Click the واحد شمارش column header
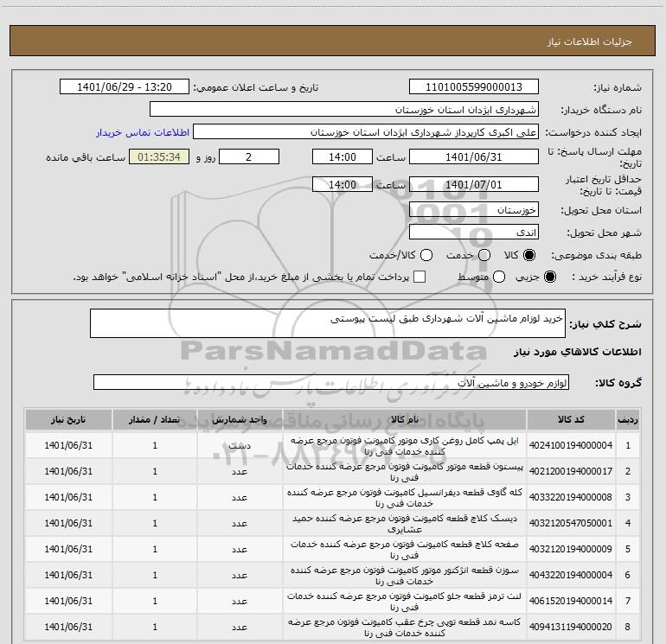 [240, 419]
